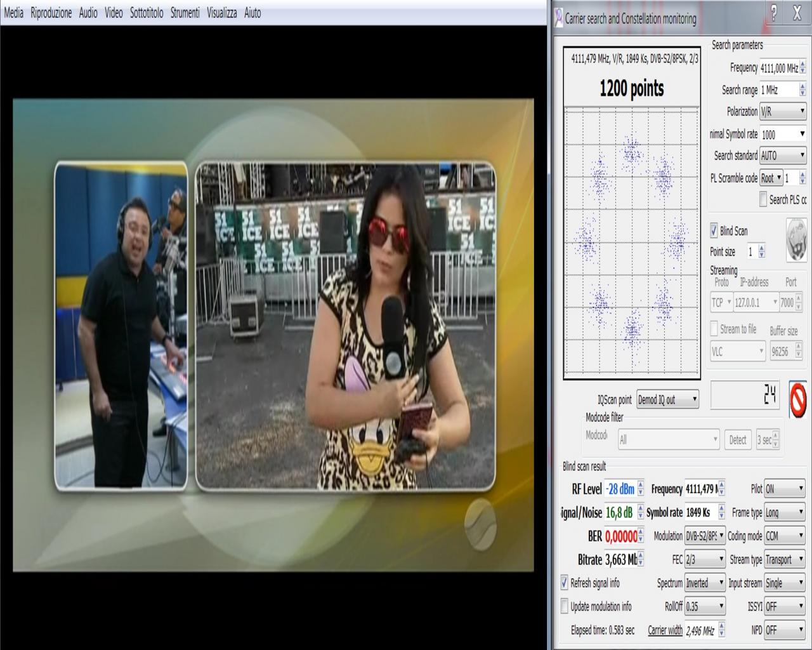Click the red stop scan icon
This screenshot has width=812, height=650.
(799, 399)
